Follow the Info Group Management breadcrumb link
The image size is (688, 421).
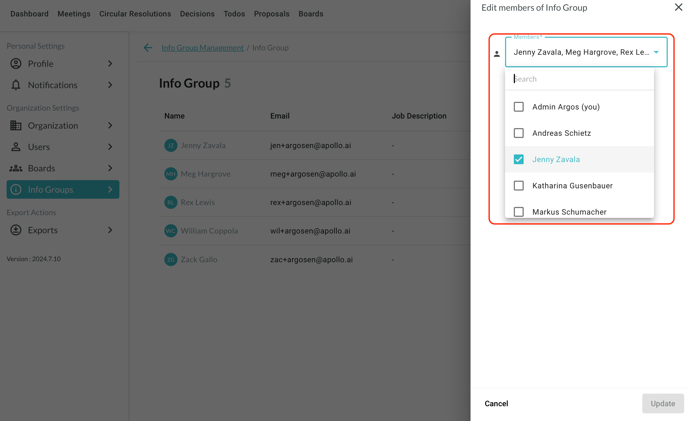pos(202,48)
